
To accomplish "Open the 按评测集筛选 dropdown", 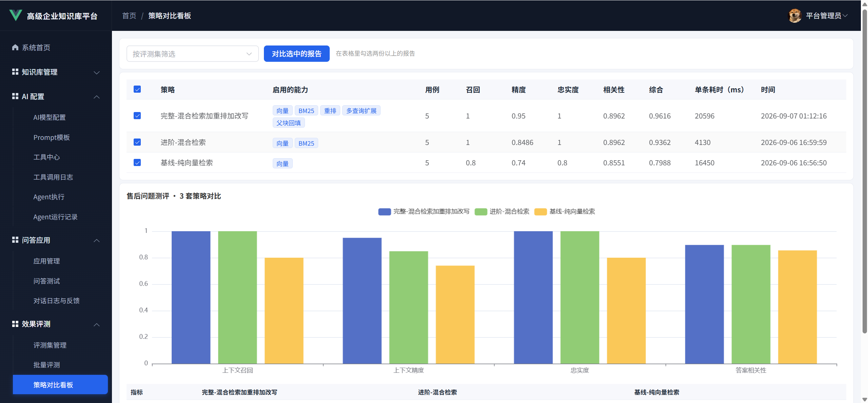I will point(192,54).
